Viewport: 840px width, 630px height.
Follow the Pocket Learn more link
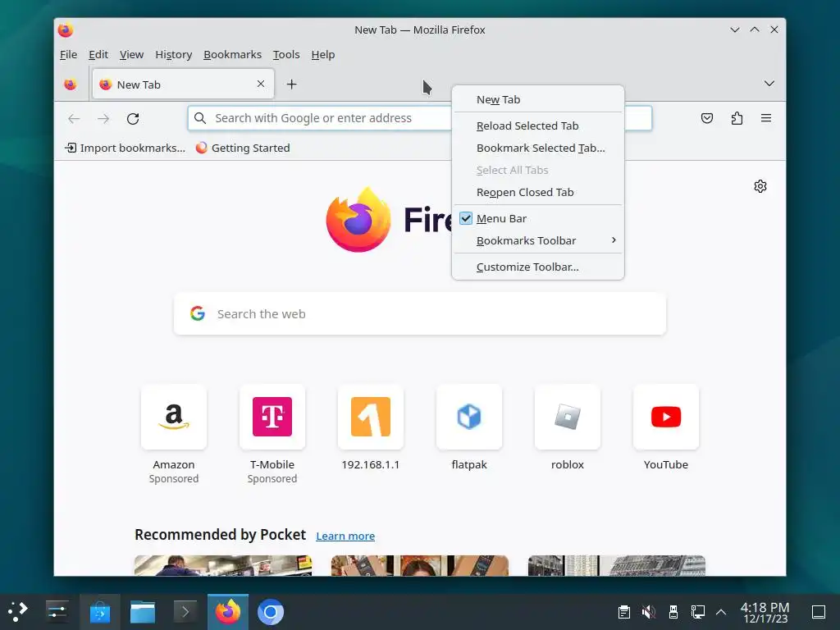click(x=345, y=536)
